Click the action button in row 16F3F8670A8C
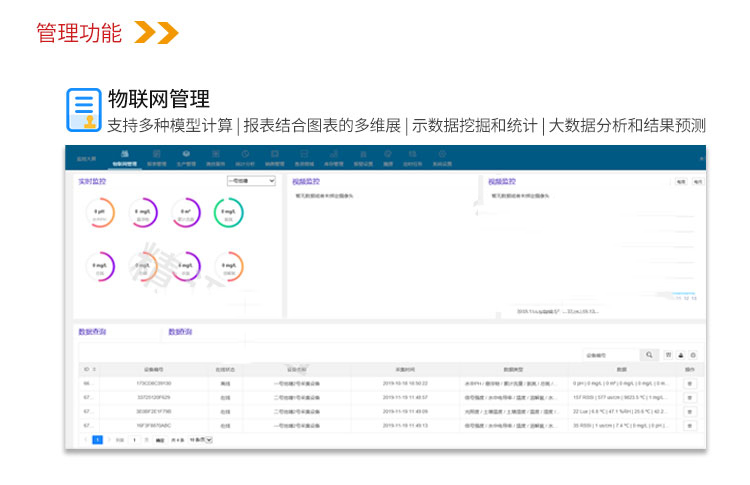The height and width of the screenshot is (485, 750). [x=690, y=425]
